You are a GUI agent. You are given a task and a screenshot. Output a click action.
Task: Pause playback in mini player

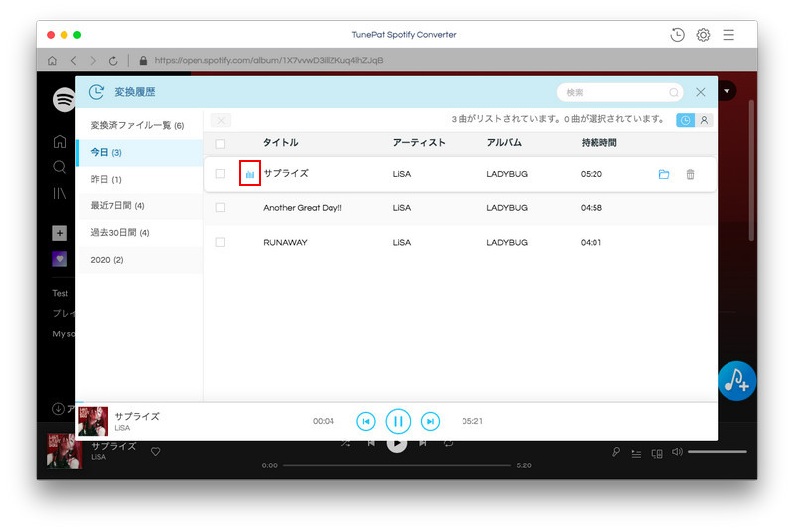pos(398,421)
